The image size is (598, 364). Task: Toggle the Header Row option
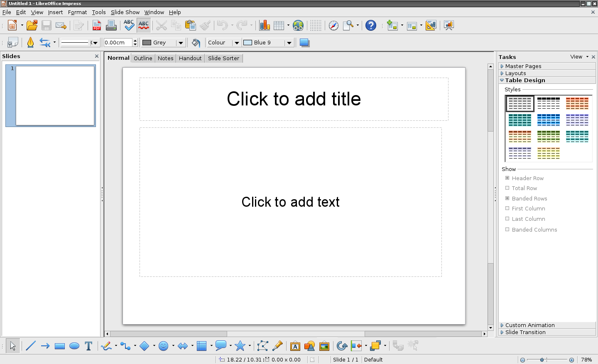pyautogui.click(x=507, y=178)
